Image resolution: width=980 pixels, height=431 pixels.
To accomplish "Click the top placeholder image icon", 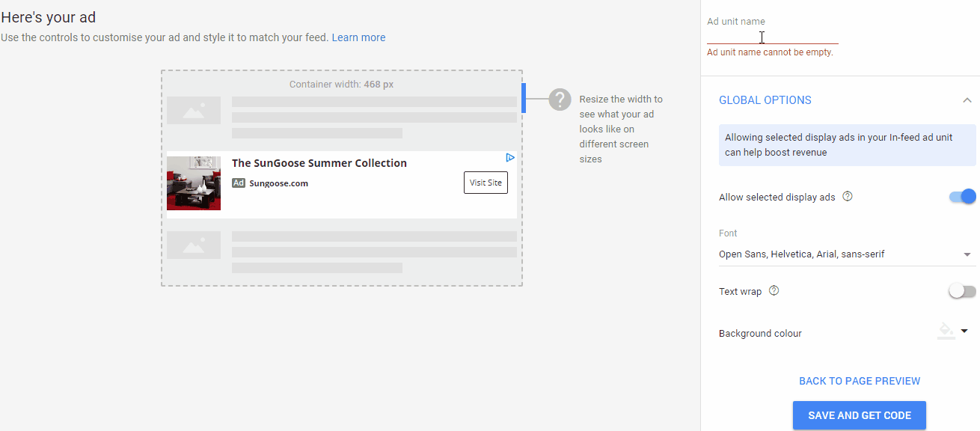I will click(x=194, y=111).
